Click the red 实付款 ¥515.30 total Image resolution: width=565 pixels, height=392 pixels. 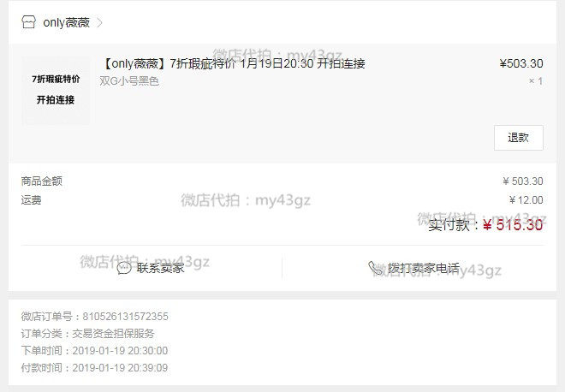pyautogui.click(x=513, y=225)
